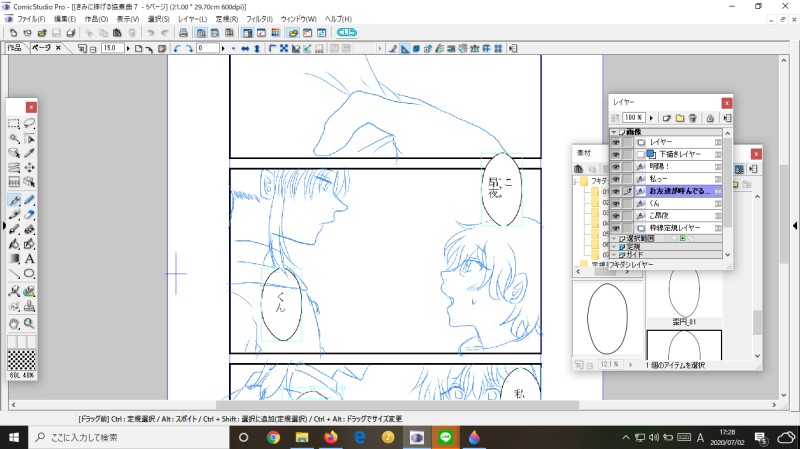
Task: Open zoom value 15.0 dropdown arrow
Action: 128,48
